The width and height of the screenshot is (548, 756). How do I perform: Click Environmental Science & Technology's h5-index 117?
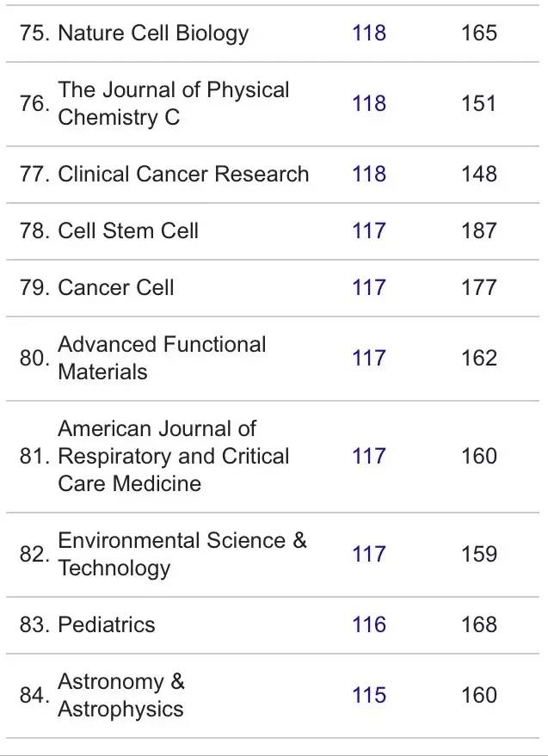[x=369, y=554]
